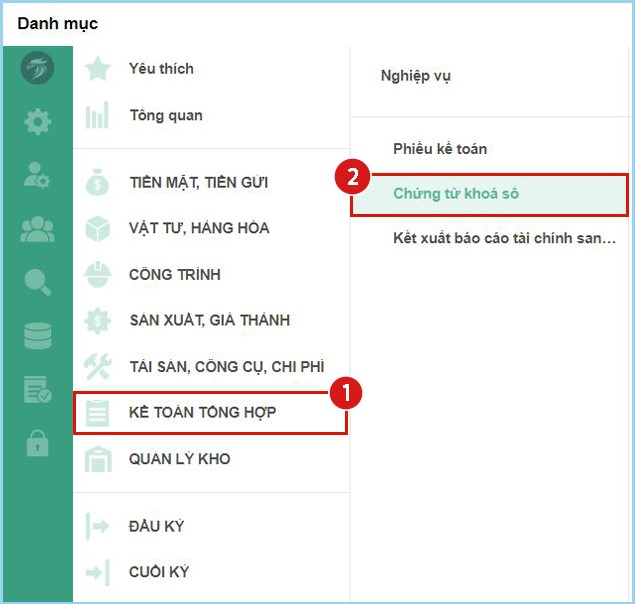
Task: Click the star icon beside Yêu thích
Action: point(97,69)
